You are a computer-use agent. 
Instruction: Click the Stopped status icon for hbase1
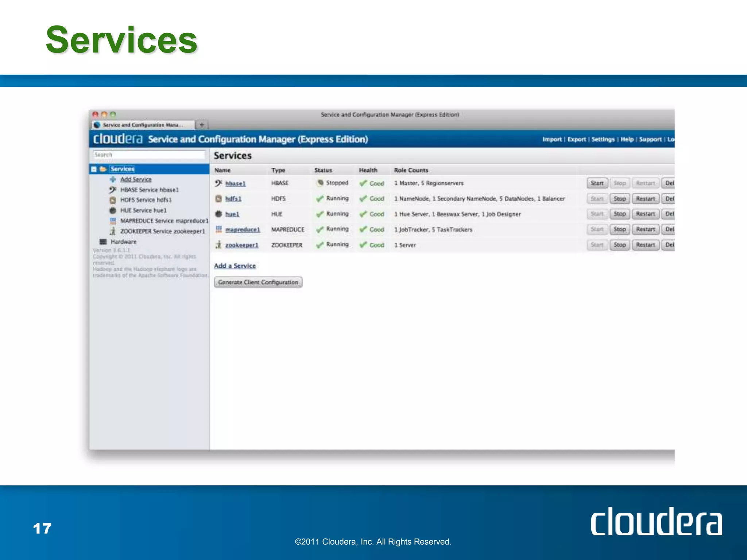tap(320, 183)
